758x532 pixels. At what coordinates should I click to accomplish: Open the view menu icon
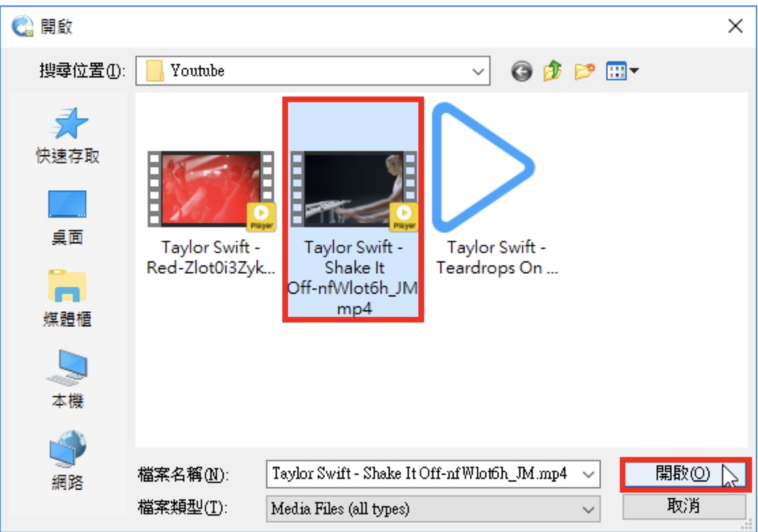[x=622, y=71]
